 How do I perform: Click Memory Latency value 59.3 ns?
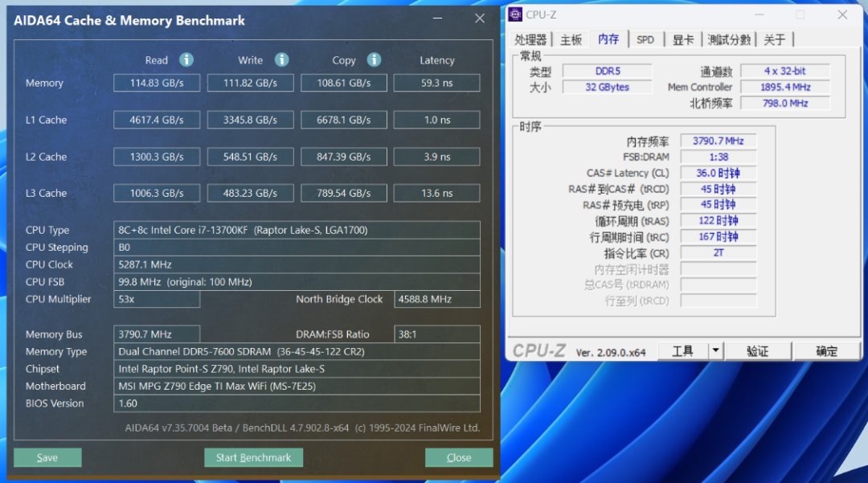[x=436, y=83]
